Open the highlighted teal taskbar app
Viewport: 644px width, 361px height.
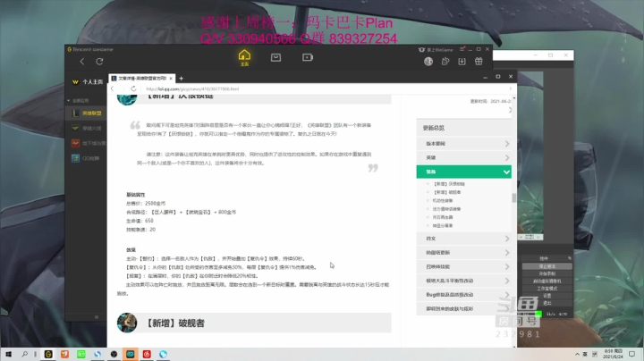click(x=131, y=354)
